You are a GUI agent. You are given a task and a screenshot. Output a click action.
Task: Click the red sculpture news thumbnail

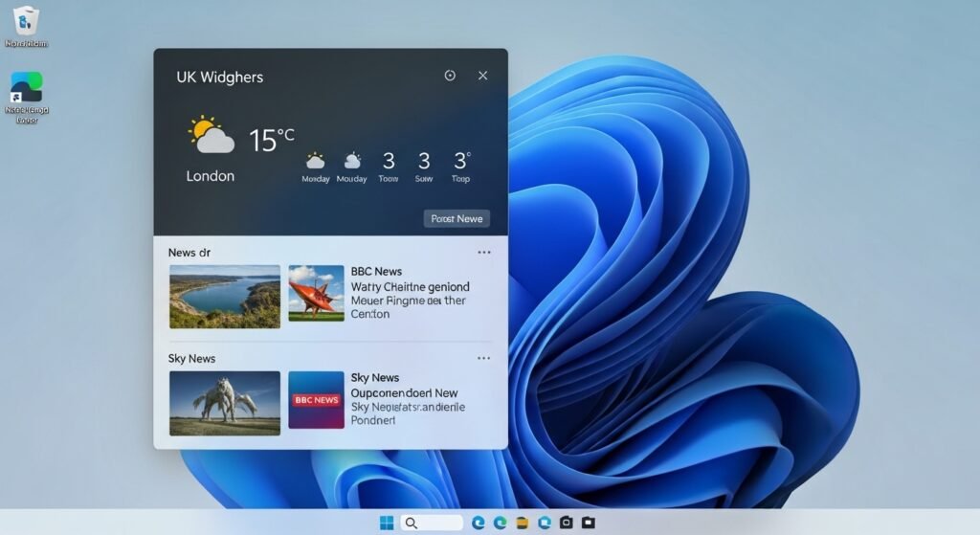[316, 293]
